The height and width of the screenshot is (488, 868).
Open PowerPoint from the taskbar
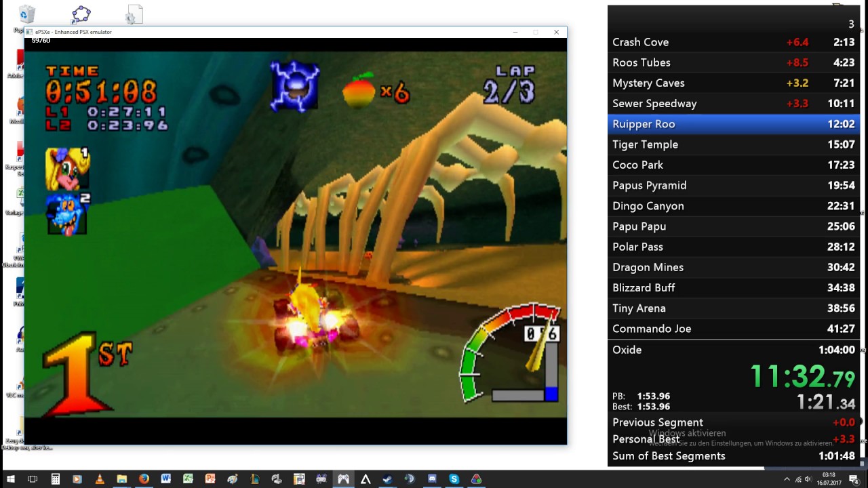(x=210, y=479)
